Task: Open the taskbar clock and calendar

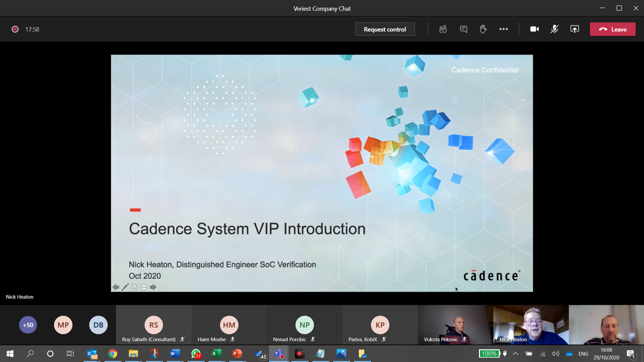Action: point(606,353)
